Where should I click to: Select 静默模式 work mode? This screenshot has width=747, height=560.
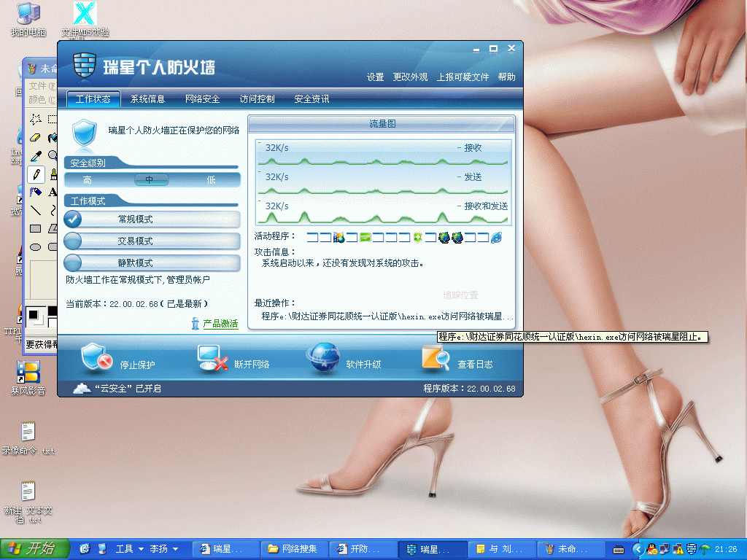coord(152,262)
